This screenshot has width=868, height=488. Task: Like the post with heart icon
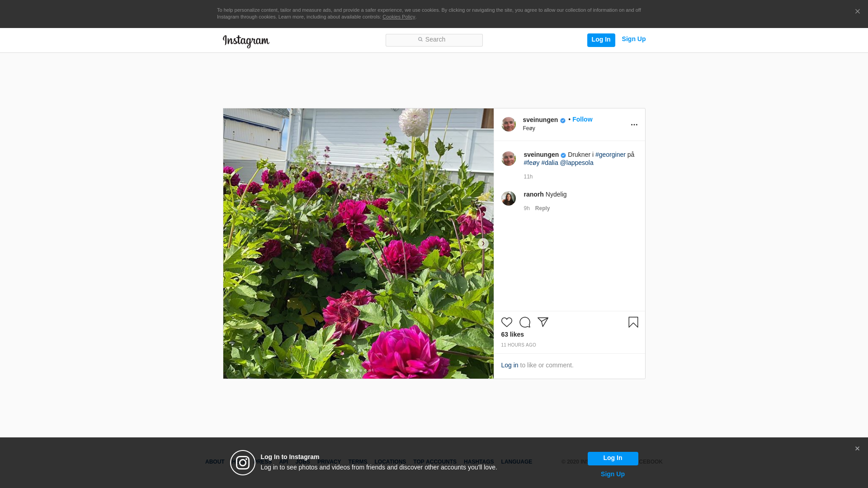[507, 322]
